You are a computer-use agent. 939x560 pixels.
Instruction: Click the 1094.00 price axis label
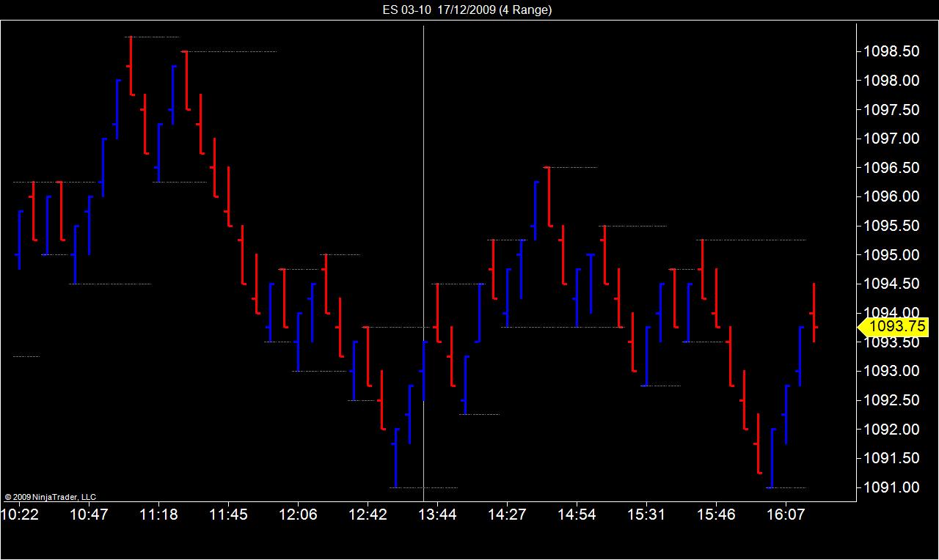[x=891, y=313]
